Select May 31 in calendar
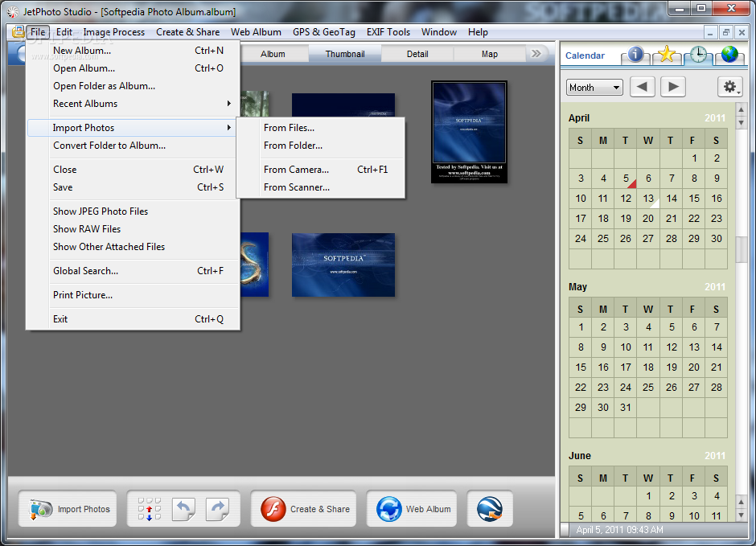The height and width of the screenshot is (546, 756). [626, 408]
